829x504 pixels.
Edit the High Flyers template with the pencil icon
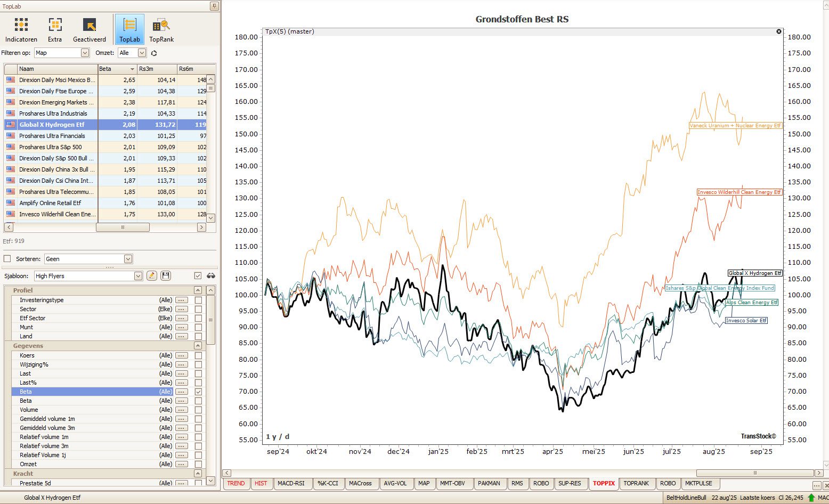tap(151, 275)
